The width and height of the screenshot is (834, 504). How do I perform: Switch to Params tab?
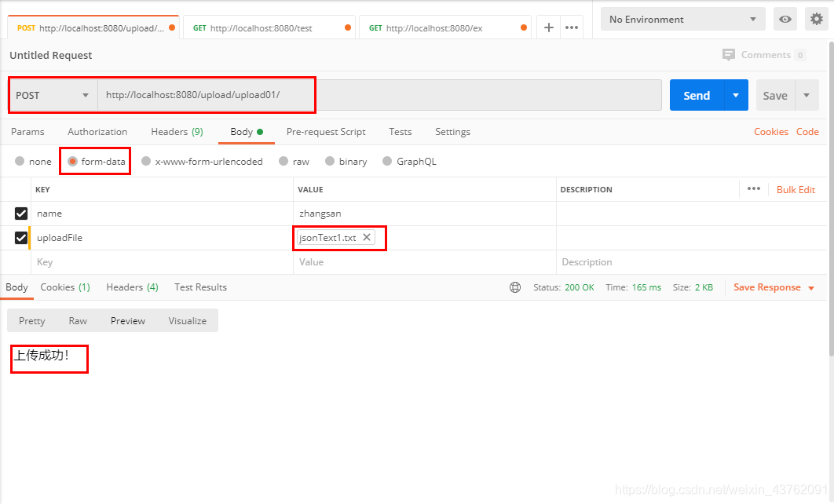click(27, 131)
